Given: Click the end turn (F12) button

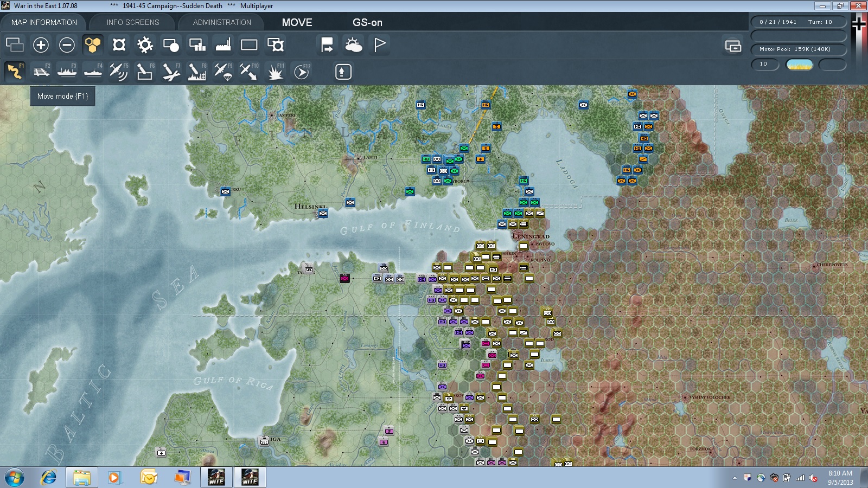Looking at the screenshot, I should [302, 72].
